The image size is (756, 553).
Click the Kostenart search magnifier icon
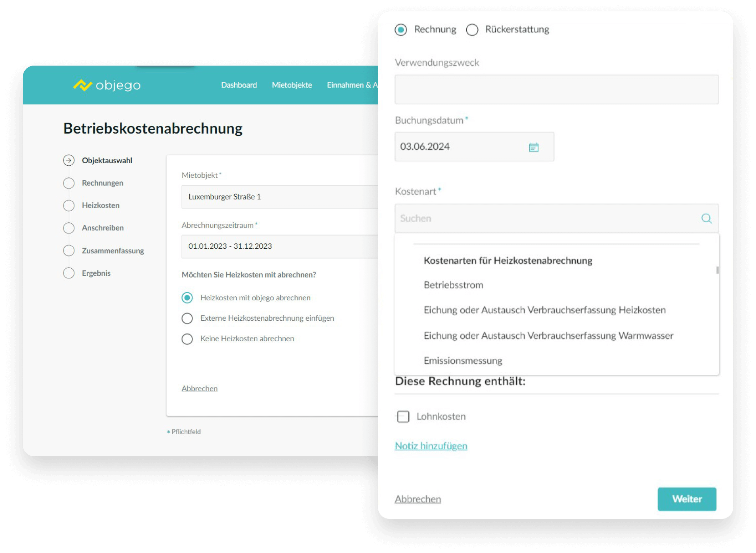tap(706, 218)
